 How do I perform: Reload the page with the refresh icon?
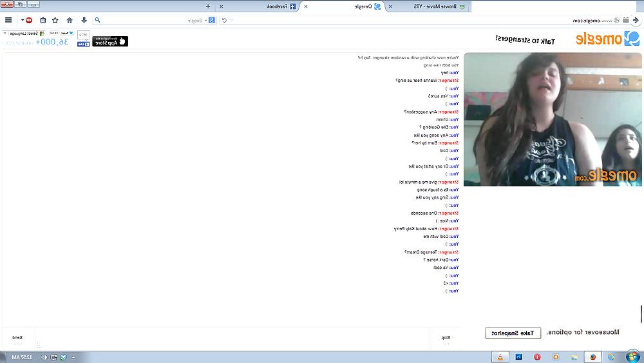click(x=224, y=20)
